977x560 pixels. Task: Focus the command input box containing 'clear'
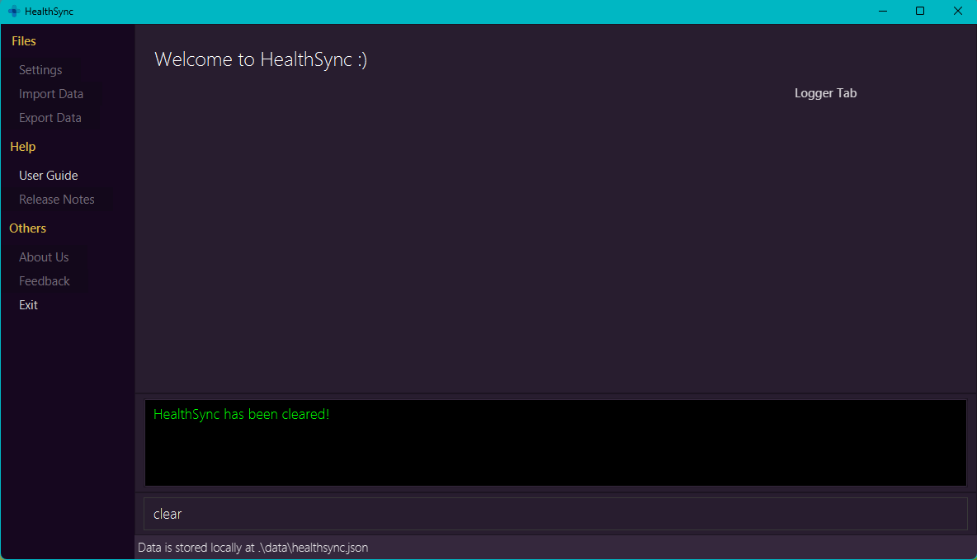click(x=555, y=514)
